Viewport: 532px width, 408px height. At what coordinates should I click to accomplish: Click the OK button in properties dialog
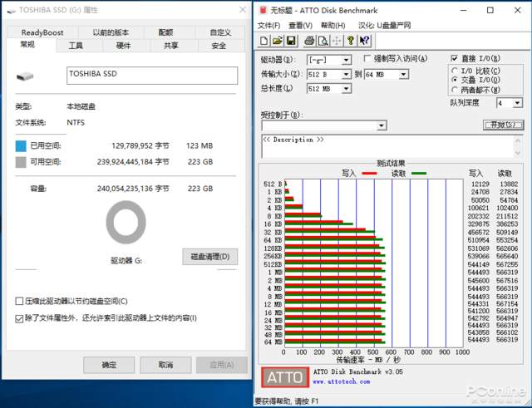pyautogui.click(x=109, y=365)
